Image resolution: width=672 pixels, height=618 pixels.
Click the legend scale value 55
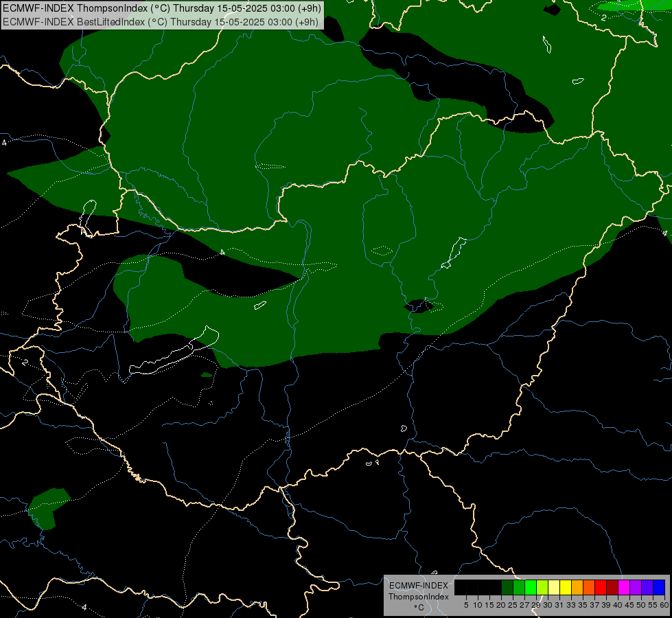point(653,605)
